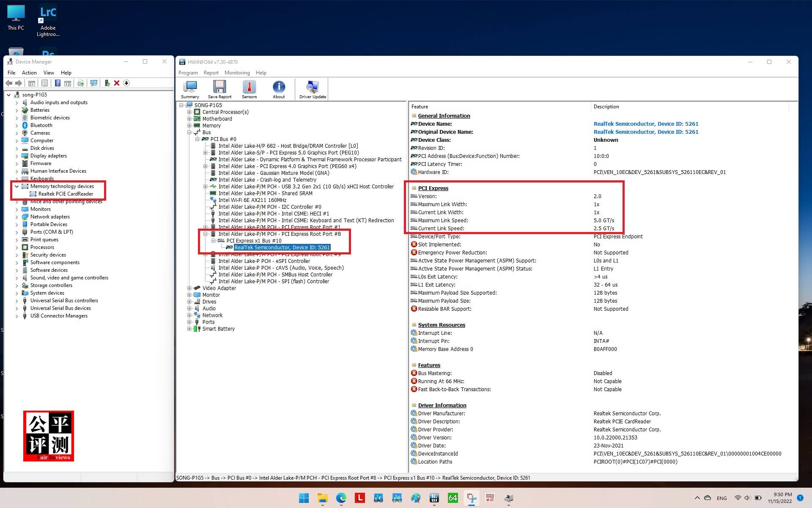Click the Device Manager help icon
This screenshot has width=812, height=508.
pos(58,83)
